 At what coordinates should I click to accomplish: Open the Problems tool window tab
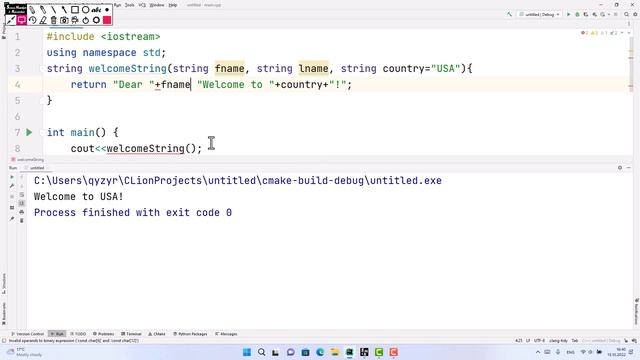103,334
